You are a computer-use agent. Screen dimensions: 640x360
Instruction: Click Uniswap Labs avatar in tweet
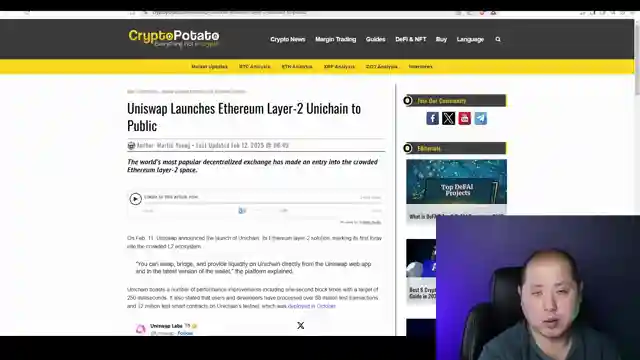coord(141,329)
